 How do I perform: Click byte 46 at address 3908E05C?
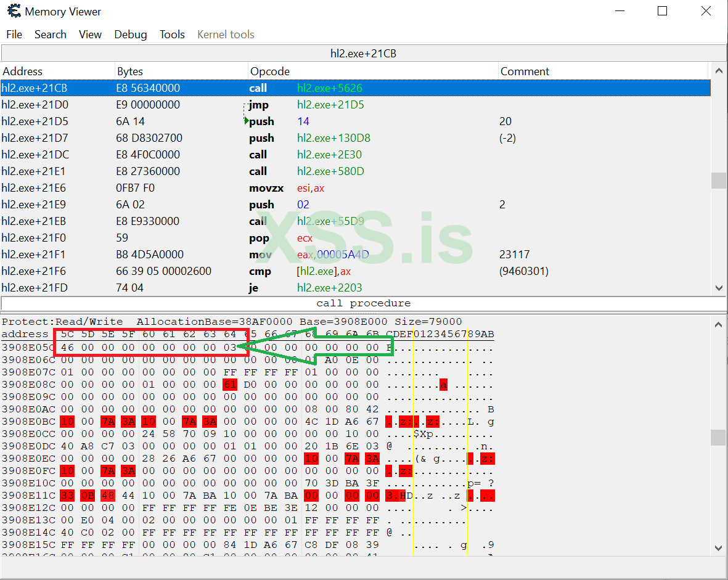[x=67, y=348]
